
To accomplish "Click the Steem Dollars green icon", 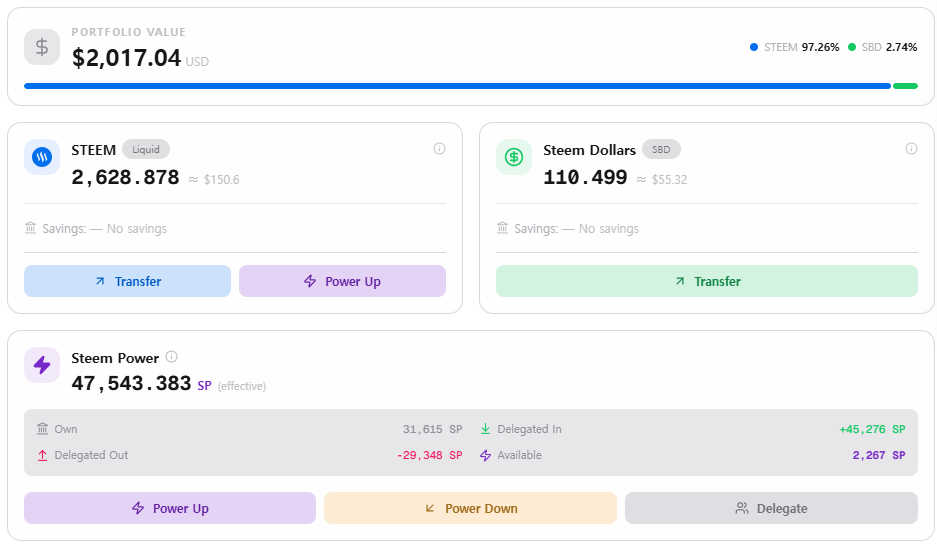I will tap(514, 157).
